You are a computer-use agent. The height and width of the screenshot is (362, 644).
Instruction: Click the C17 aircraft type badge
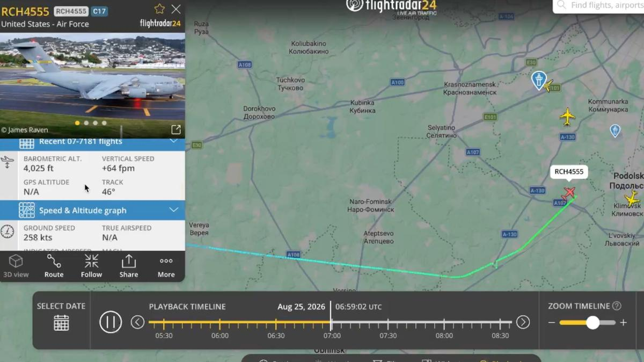[99, 11]
